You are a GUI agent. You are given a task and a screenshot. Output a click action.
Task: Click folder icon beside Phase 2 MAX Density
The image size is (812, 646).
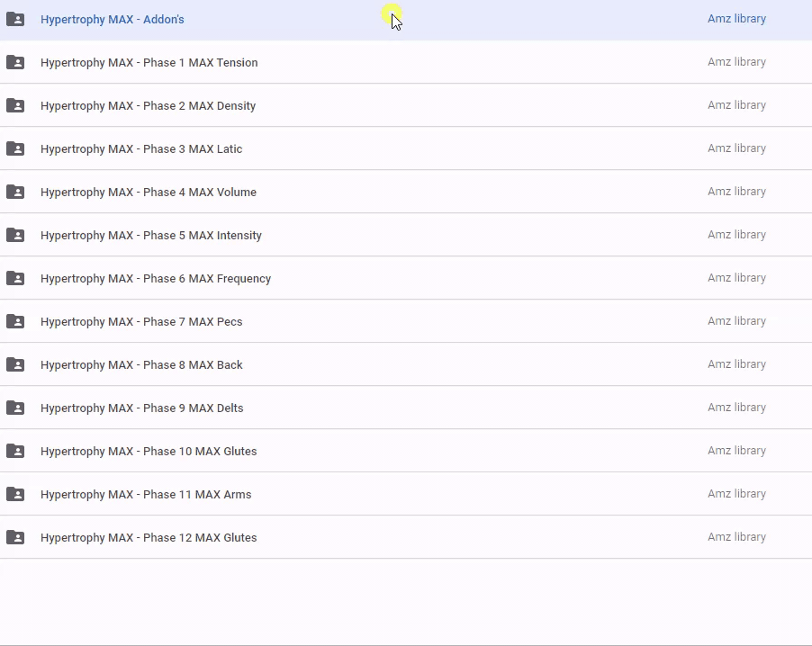click(x=15, y=105)
